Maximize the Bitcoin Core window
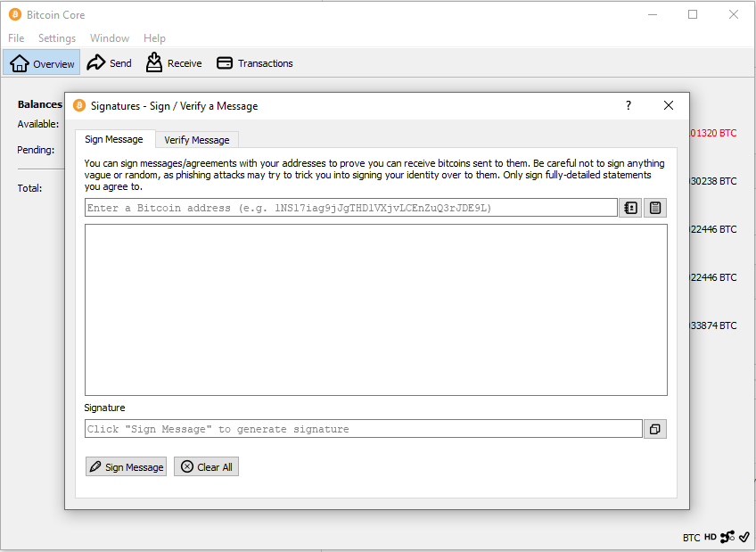Viewport: 756px width, 552px height. (693, 14)
